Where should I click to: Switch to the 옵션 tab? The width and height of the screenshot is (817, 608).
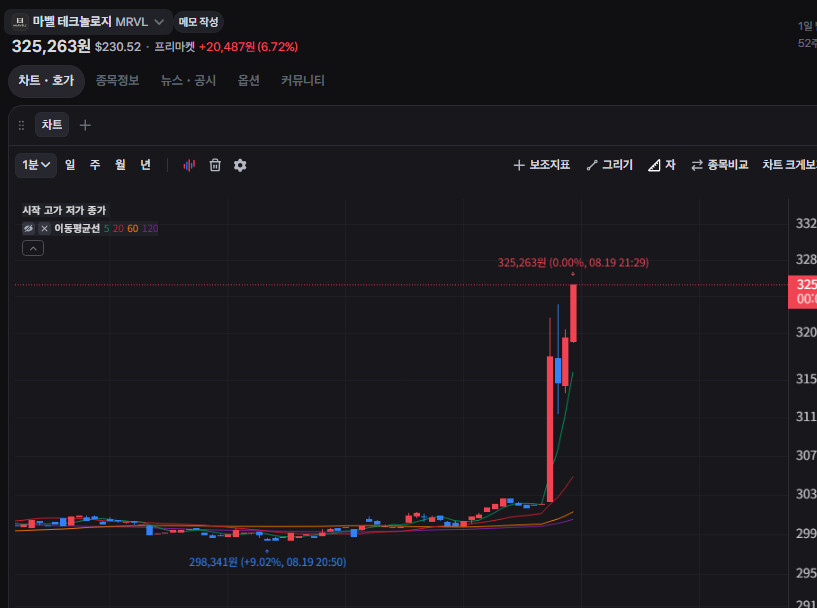point(249,81)
